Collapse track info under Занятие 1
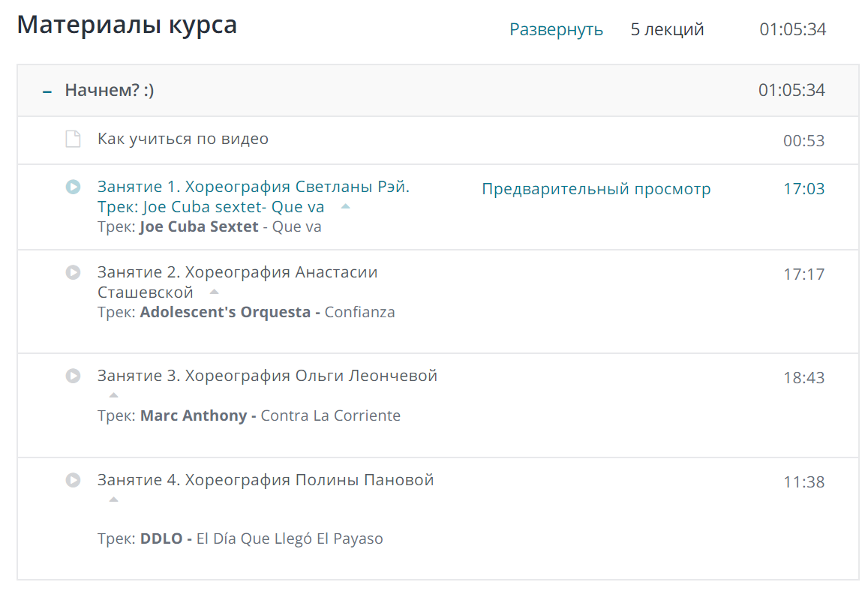The height and width of the screenshot is (594, 868). 345,206
